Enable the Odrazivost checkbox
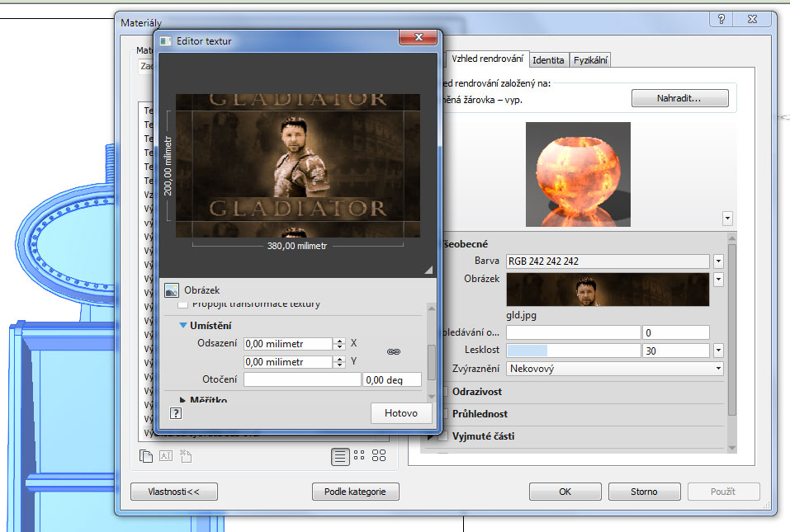 (x=444, y=391)
